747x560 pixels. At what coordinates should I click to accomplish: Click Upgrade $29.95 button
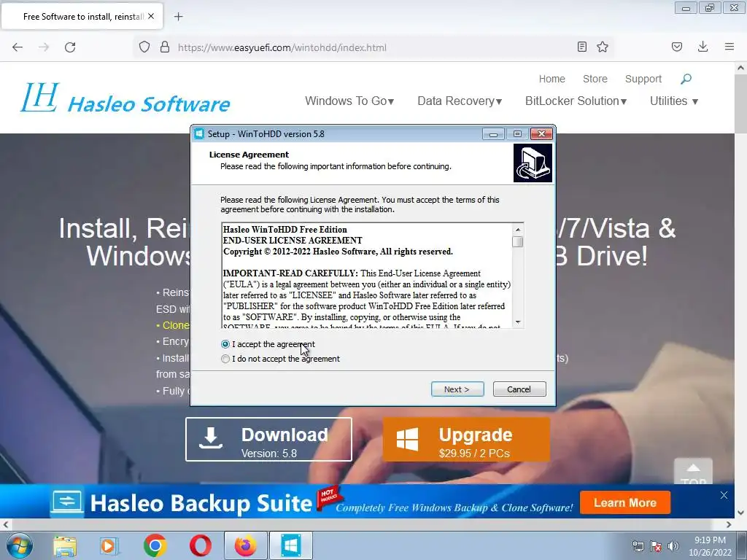click(x=466, y=439)
